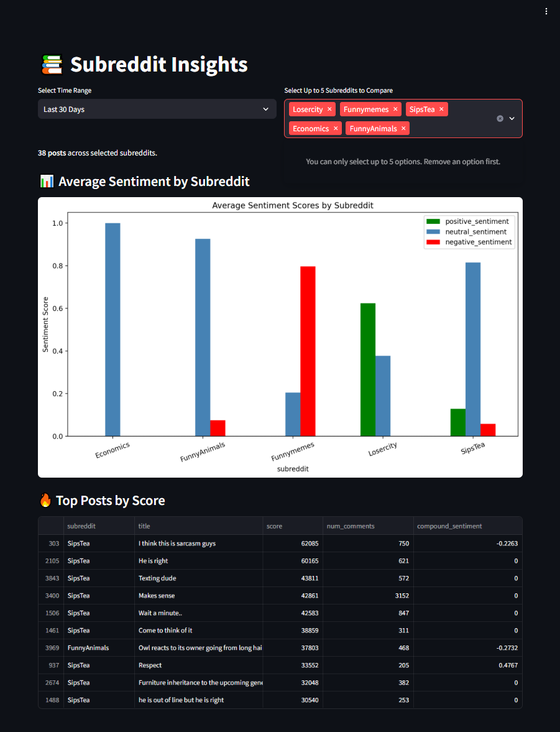The height and width of the screenshot is (732, 560).
Task: Remove the Losercity tag
Action: pos(329,109)
